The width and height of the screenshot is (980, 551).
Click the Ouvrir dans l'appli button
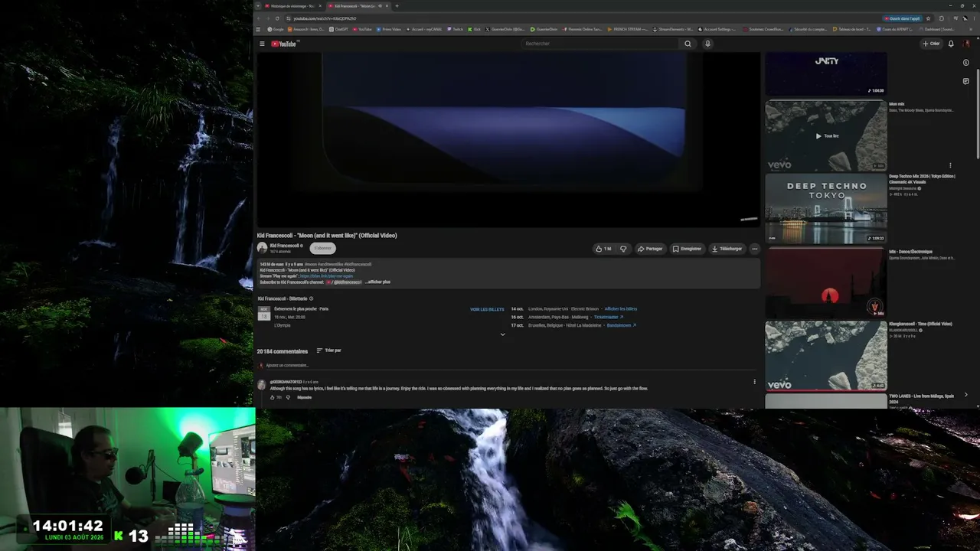click(903, 18)
